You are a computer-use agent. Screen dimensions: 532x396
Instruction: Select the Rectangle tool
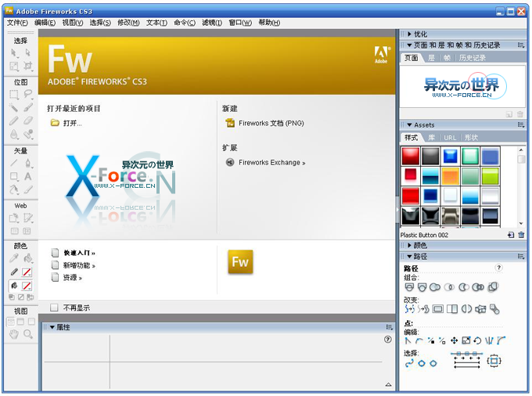pos(13,176)
